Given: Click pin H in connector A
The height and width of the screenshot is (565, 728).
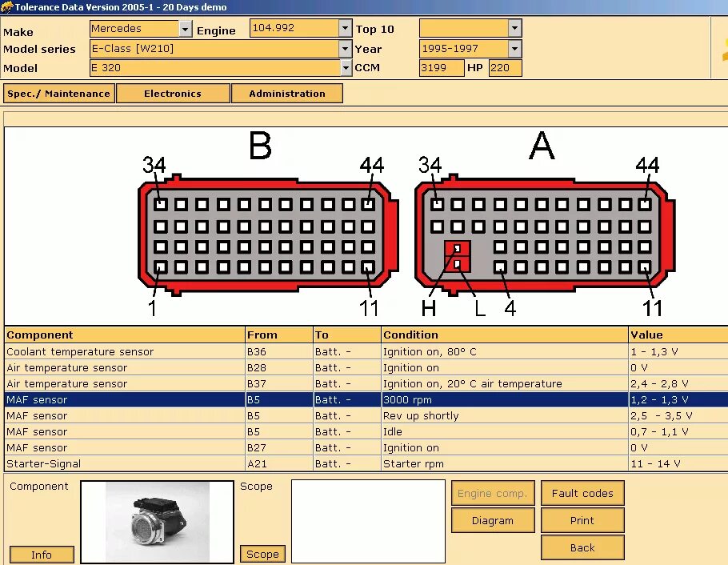Looking at the screenshot, I should [458, 249].
